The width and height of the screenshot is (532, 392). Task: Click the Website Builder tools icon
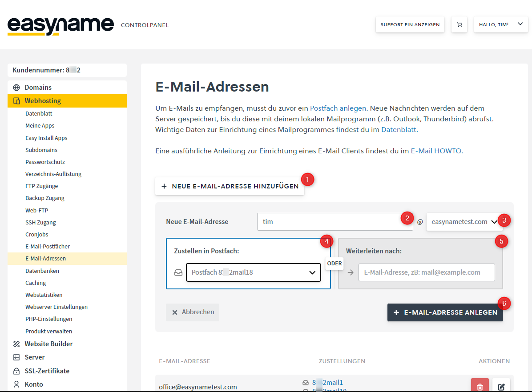pos(16,344)
